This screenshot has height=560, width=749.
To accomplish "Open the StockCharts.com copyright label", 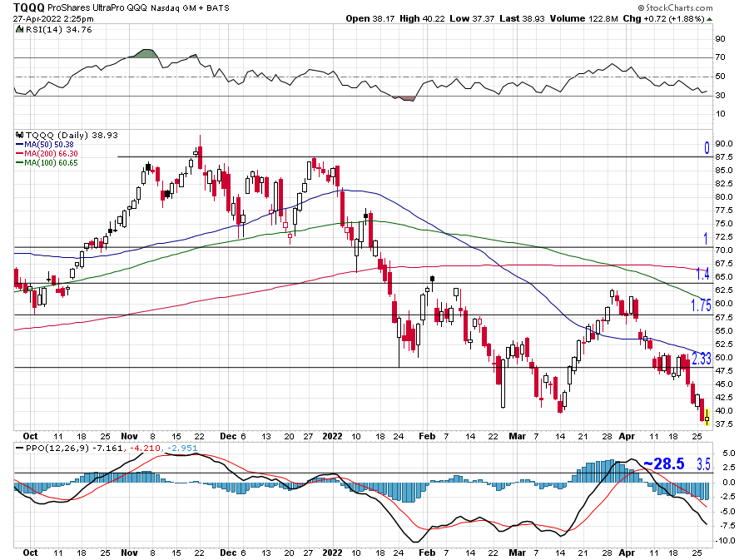I will point(675,7).
